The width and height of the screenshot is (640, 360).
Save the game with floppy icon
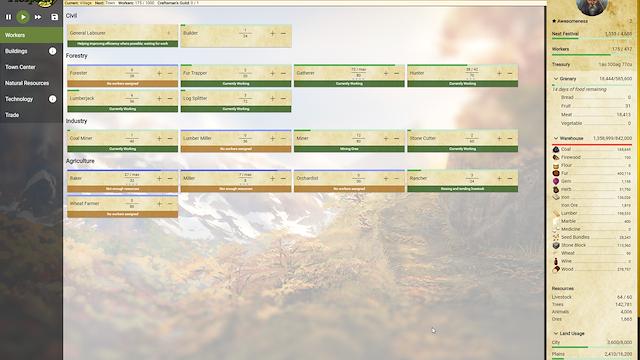[x=54, y=17]
